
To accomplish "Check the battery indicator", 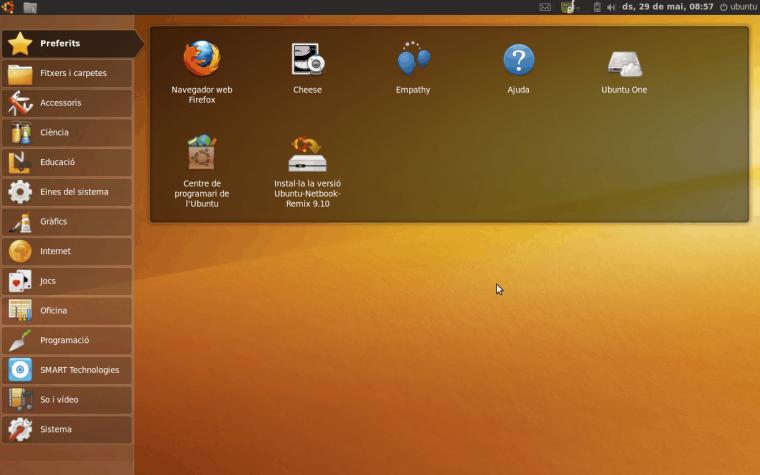I will pyautogui.click(x=597, y=7).
